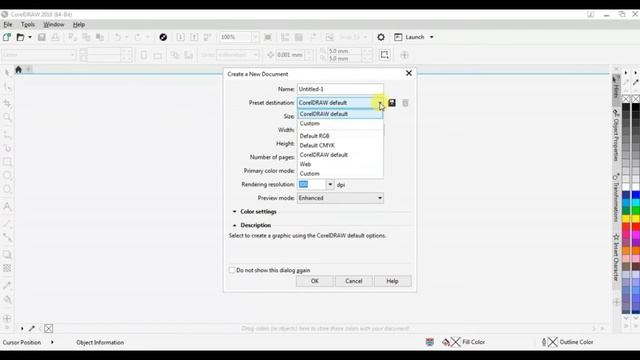Click the black circular Search content icon
This screenshot has height=360, width=640.
point(163,37)
